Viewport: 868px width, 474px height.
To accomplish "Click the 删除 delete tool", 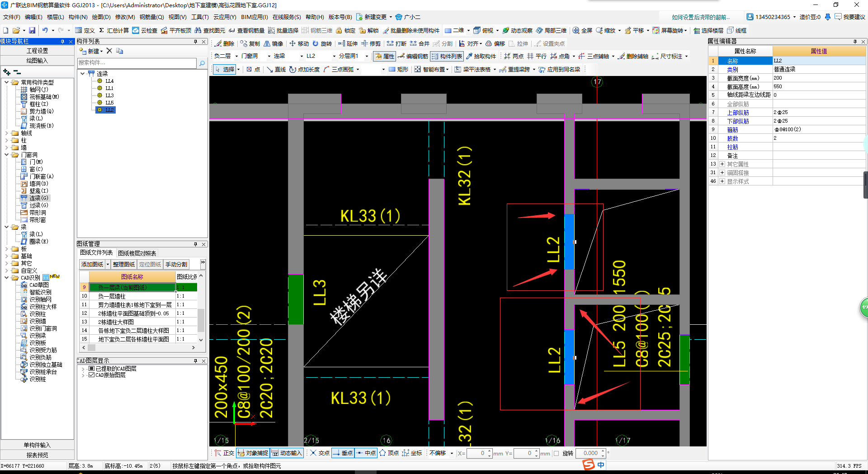I will 225,43.
